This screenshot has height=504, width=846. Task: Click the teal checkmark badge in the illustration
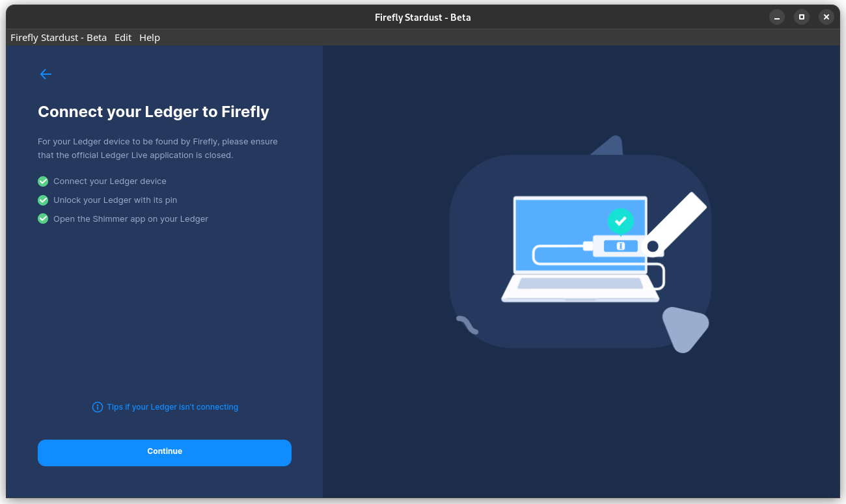click(620, 222)
